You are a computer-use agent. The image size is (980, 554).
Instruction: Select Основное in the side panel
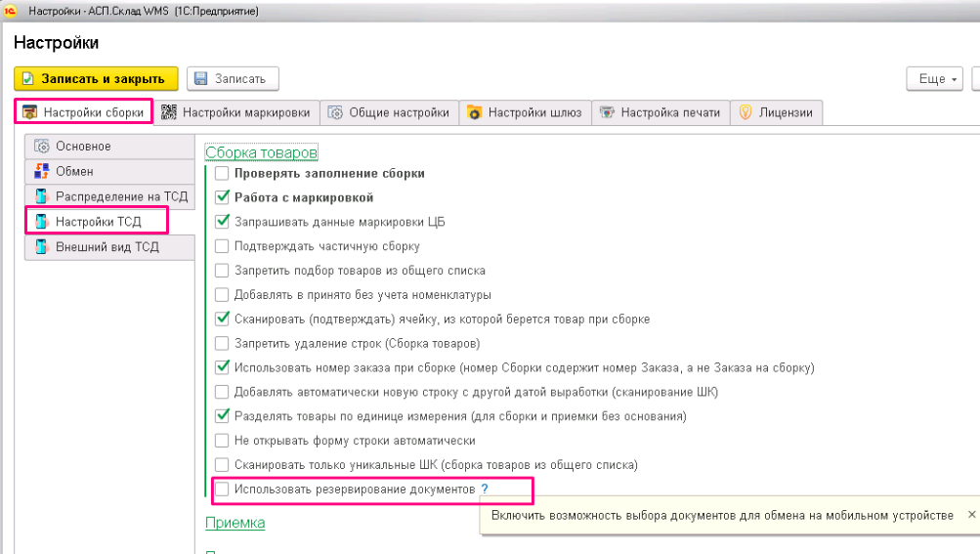click(110, 147)
